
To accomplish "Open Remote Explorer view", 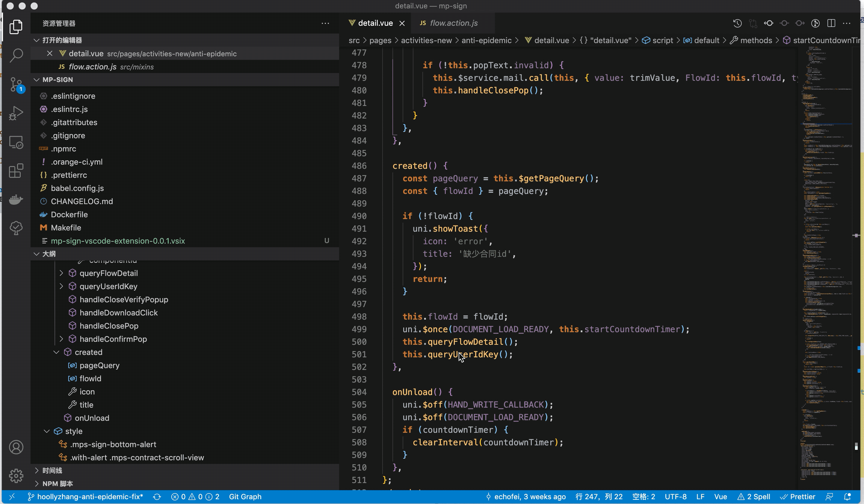I will tap(16, 142).
